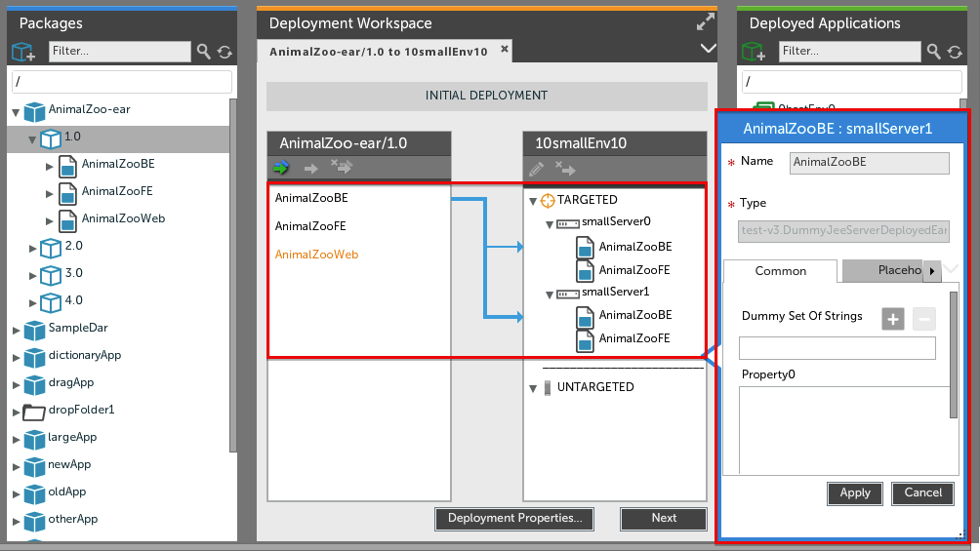
Task: Expand the SampleDar package
Action: click(16, 330)
